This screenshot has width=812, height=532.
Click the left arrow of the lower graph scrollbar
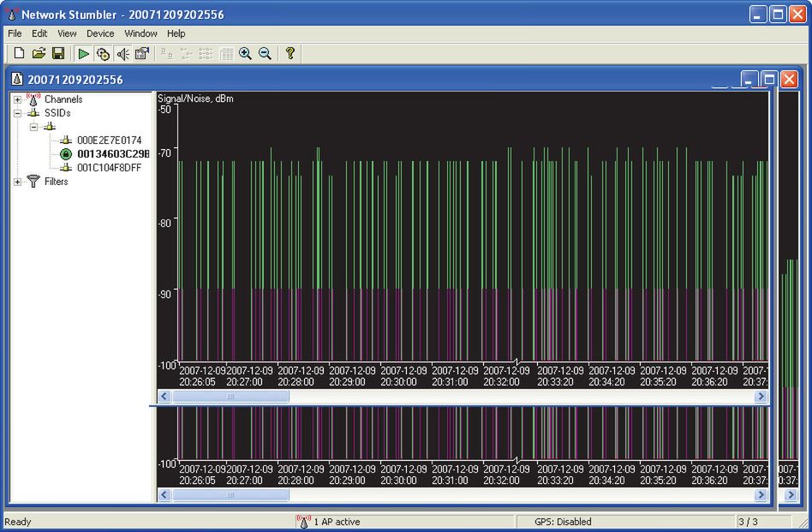point(164,494)
